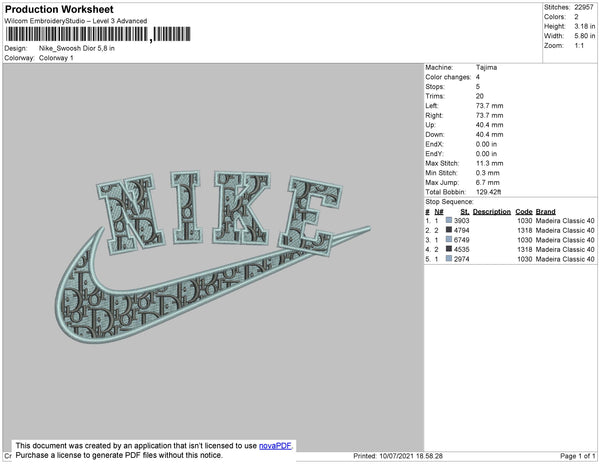
Task: Click code '1318' in stop row 2
Action: click(525, 230)
